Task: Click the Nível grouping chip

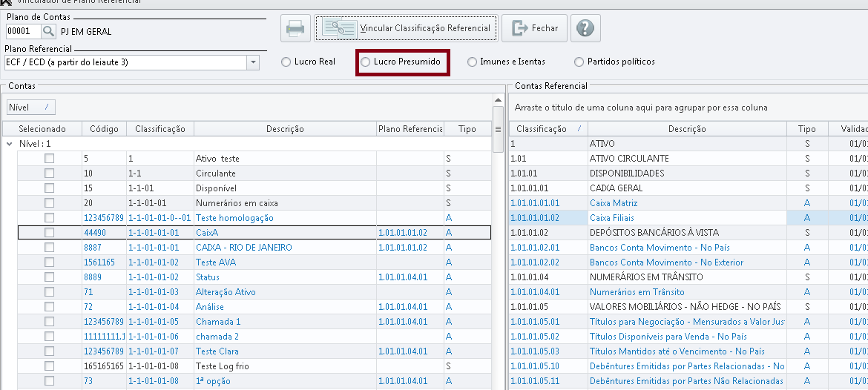Action: [31, 108]
